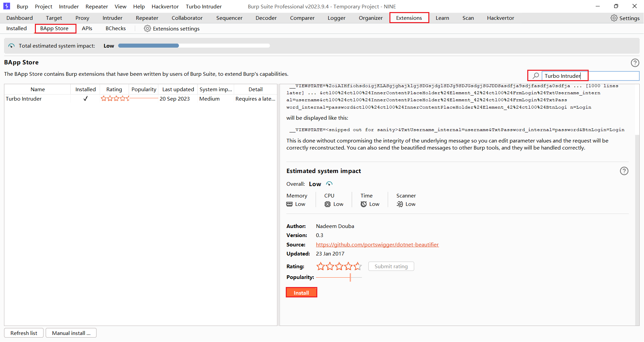Click the Submit rating button
Image resolution: width=644 pixels, height=342 pixels.
[x=391, y=267]
